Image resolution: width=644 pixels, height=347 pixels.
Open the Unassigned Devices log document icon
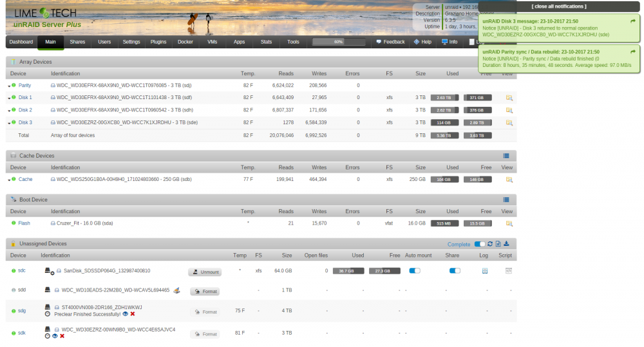pos(498,244)
